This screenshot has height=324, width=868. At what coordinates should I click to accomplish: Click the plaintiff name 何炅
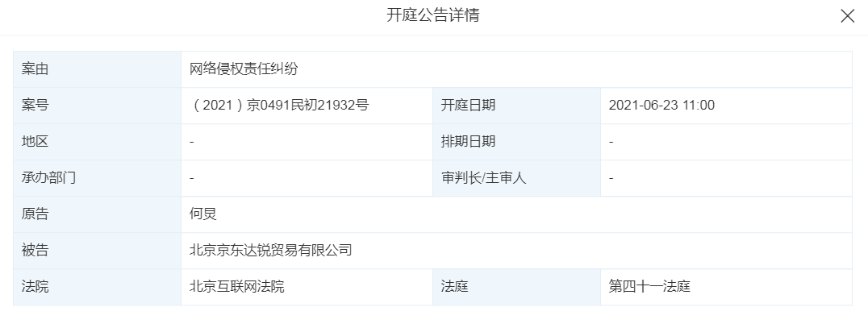click(x=203, y=214)
